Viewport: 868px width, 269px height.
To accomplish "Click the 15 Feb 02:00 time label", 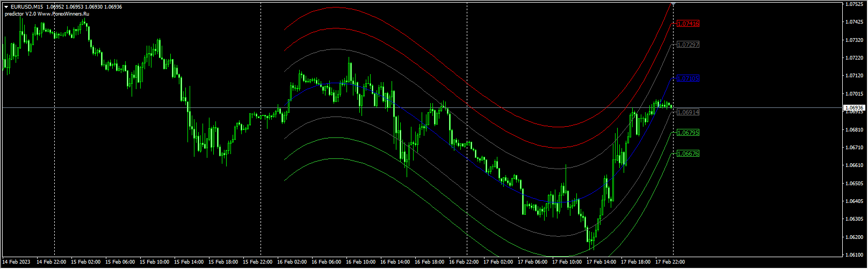I will [86, 263].
